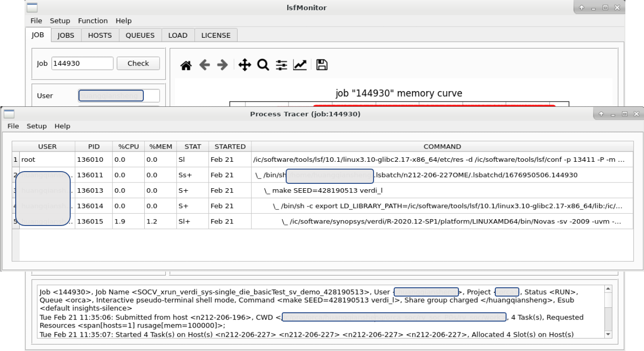Image resolution: width=644 pixels, height=351 pixels.
Task: Open the HOSTS tab
Action: coord(100,35)
